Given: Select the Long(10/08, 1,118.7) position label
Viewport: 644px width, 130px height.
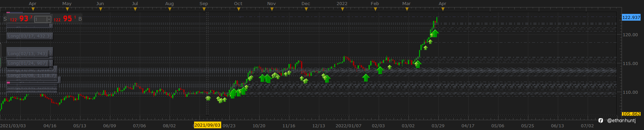Looking at the screenshot, I should (x=32, y=75).
